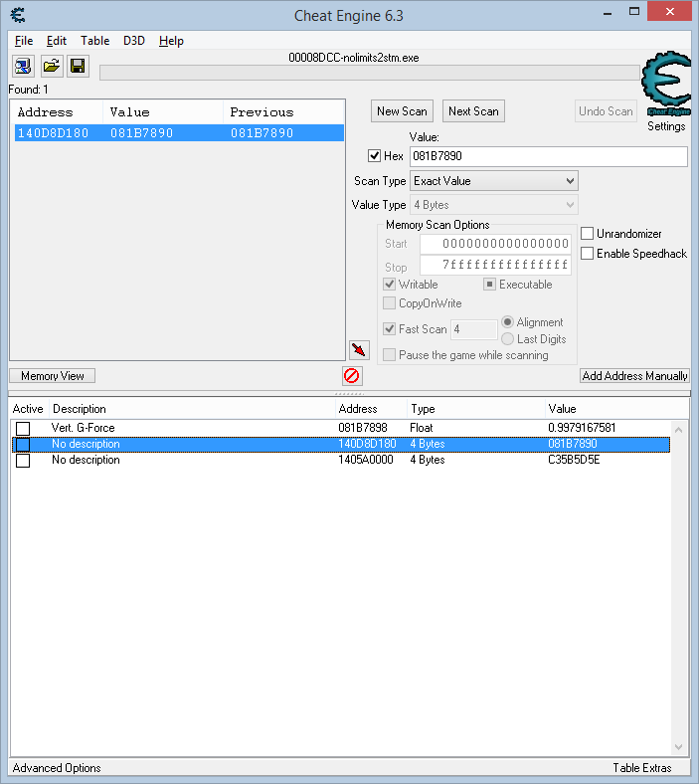Toggle the Fast Scan checkbox
Screen dimensions: 699x784
pos(389,329)
